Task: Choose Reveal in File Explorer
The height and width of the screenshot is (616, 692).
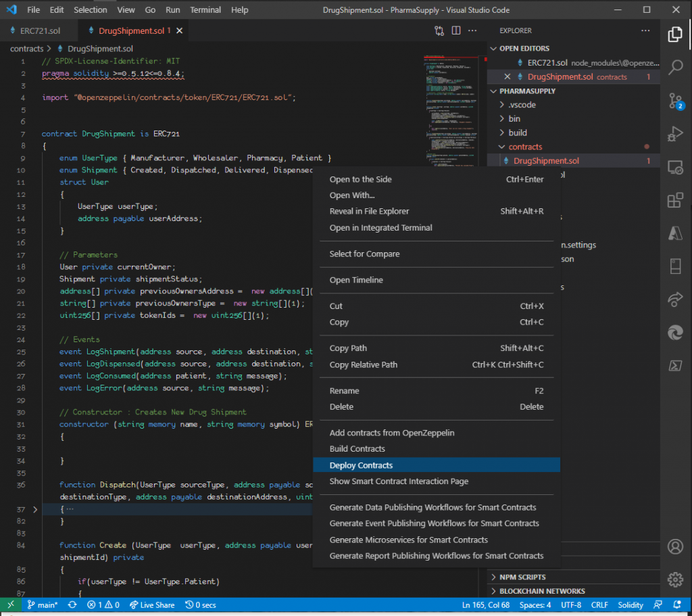Action: pyautogui.click(x=437, y=211)
